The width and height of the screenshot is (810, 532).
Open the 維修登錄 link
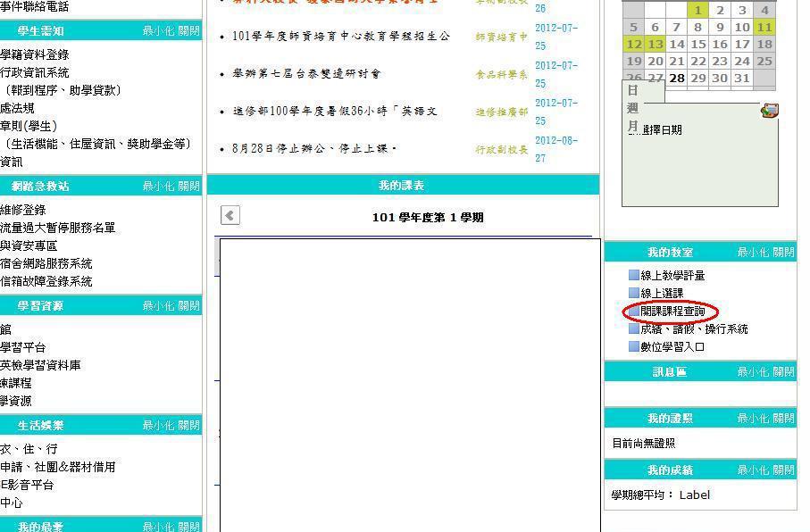point(23,210)
